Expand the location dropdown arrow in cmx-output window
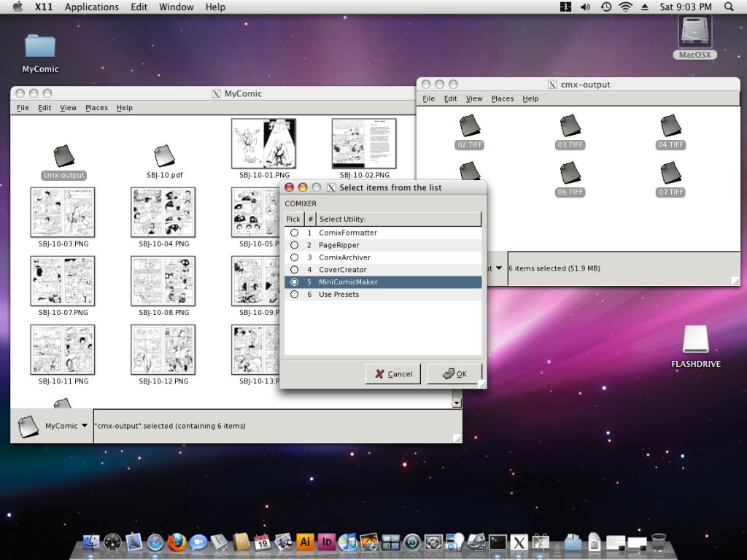This screenshot has height=560, width=747. pyautogui.click(x=498, y=268)
